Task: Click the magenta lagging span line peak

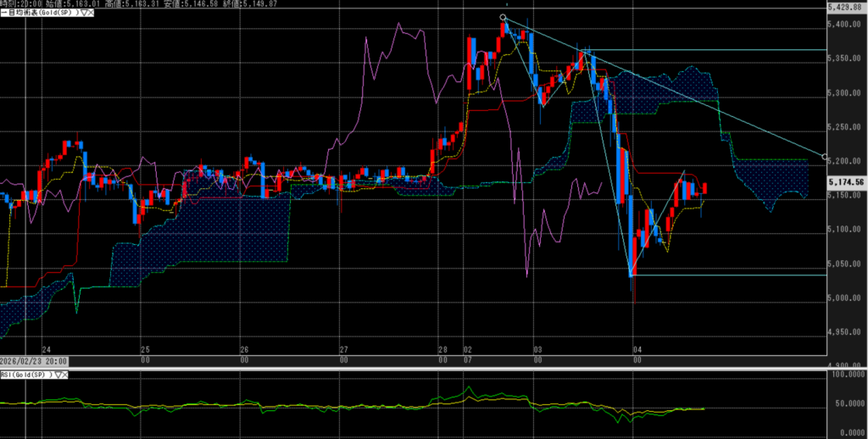Action: [398, 25]
